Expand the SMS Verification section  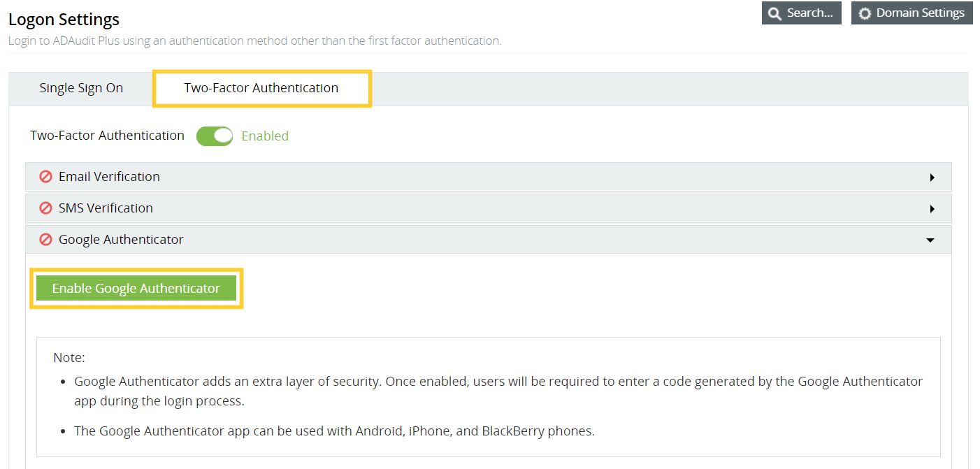932,208
